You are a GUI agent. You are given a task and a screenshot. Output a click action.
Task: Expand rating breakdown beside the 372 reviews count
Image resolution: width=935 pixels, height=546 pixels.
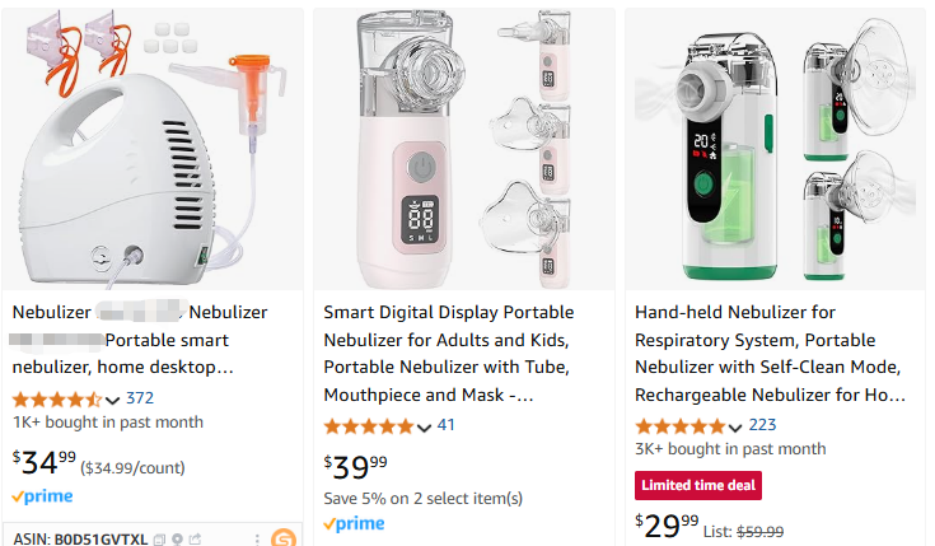[113, 400]
